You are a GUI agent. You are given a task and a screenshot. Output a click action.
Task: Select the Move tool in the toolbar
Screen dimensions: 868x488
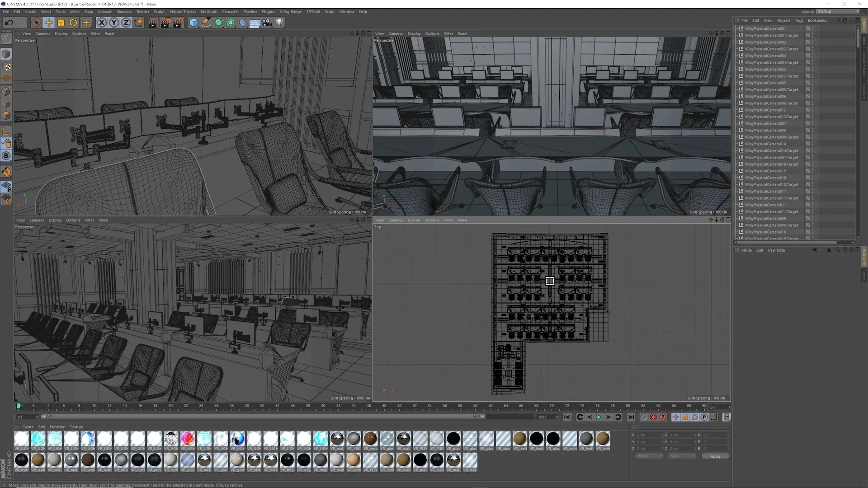tap(49, 23)
